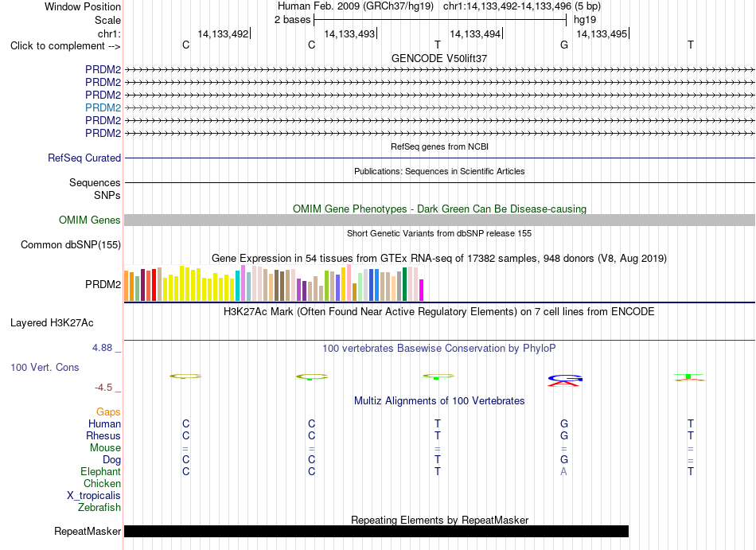Click the SNPs track label

(107, 195)
